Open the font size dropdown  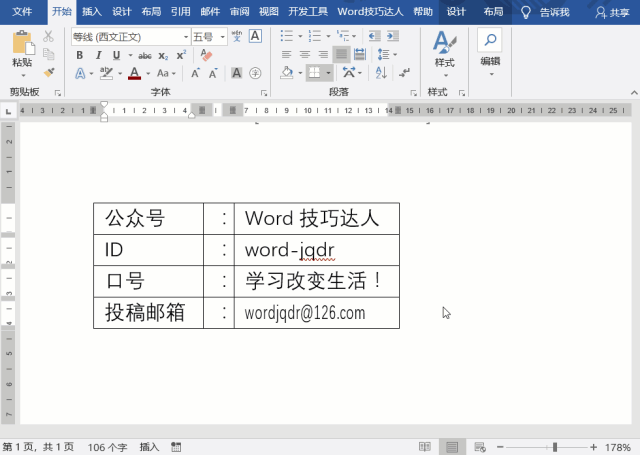coord(222,37)
